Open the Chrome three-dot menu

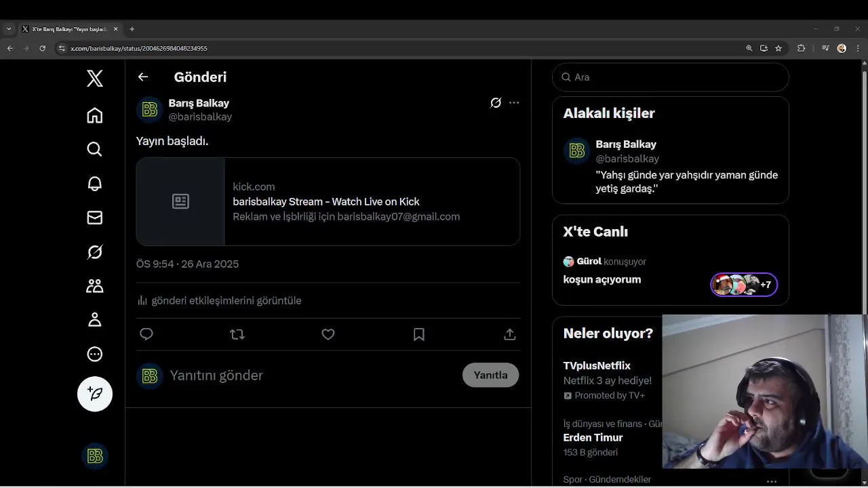tap(858, 48)
